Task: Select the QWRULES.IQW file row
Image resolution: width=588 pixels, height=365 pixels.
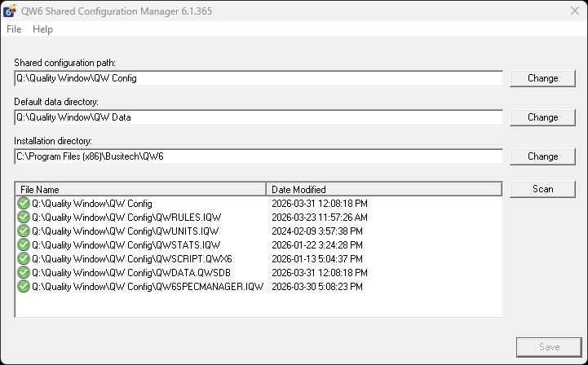Action: click(x=259, y=218)
